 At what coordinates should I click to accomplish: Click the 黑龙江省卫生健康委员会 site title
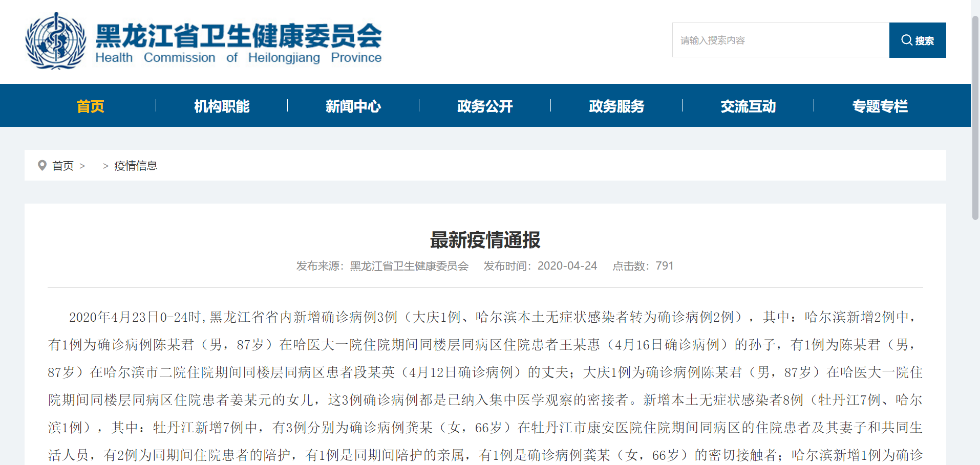239,36
